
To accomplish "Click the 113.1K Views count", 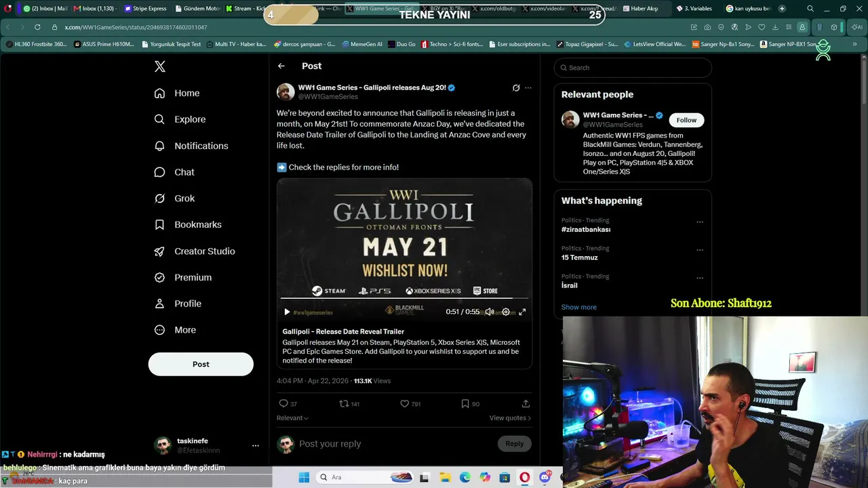I will coord(372,381).
